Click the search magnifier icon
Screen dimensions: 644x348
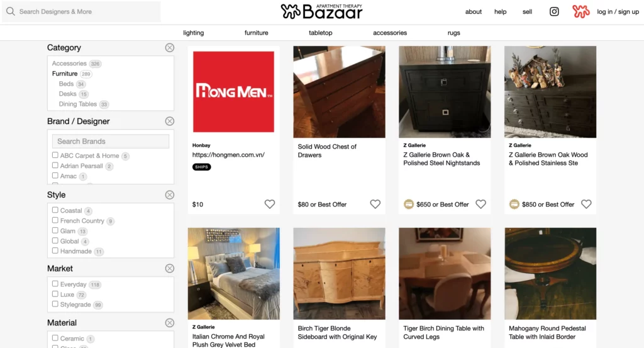11,11
